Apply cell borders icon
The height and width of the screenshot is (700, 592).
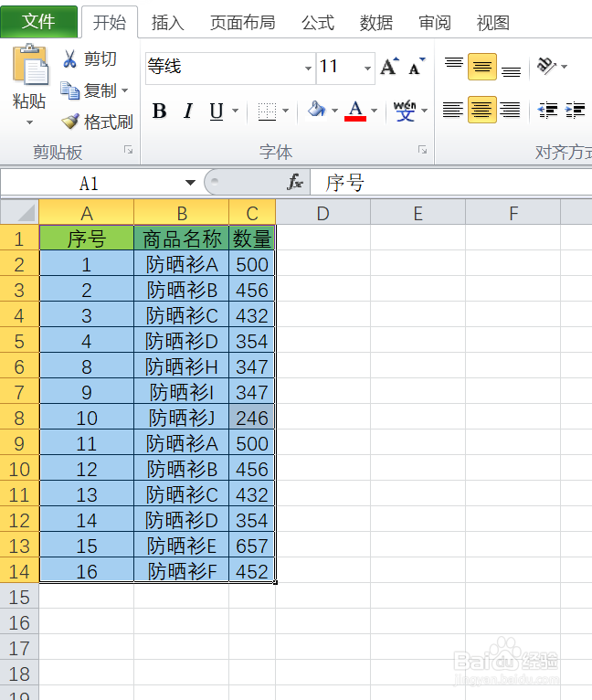pyautogui.click(x=267, y=111)
